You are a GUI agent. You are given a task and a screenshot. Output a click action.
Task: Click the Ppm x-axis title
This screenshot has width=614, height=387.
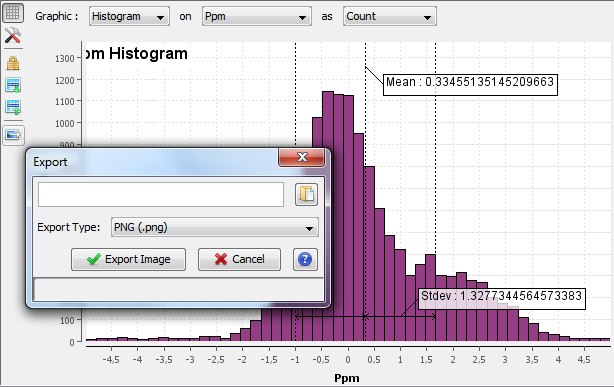[x=347, y=378]
